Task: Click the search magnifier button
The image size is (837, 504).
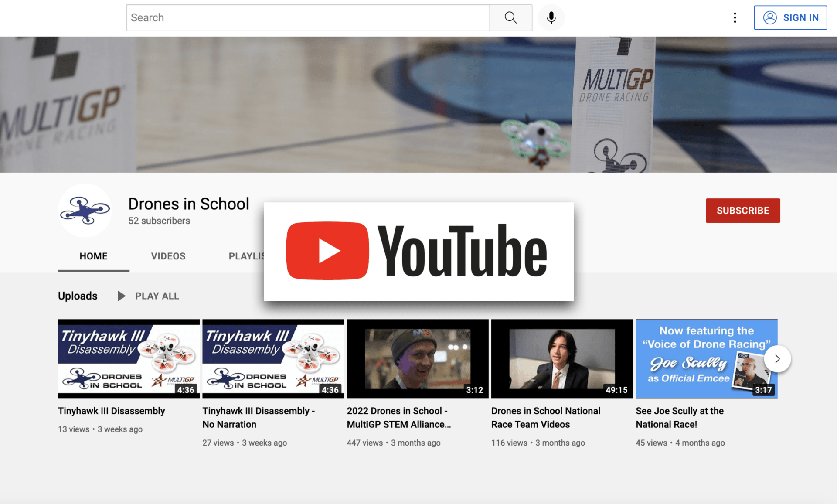Action: [510, 18]
